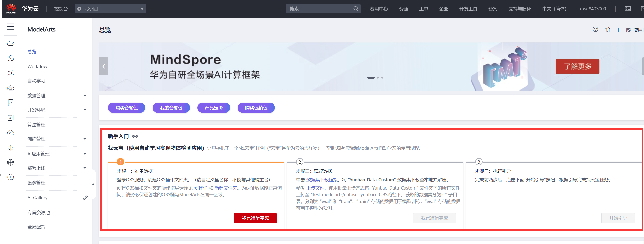
Task: Click the smiley 评价 feedback icon
Action: tap(595, 29)
